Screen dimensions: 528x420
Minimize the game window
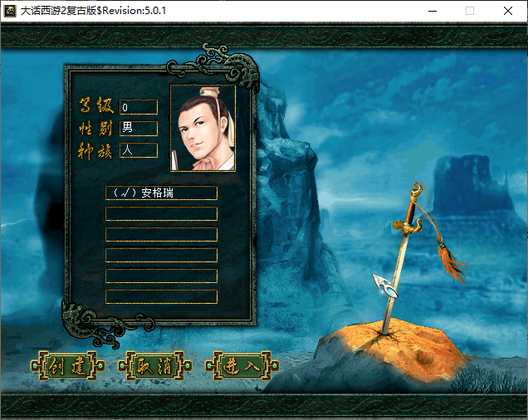point(432,12)
